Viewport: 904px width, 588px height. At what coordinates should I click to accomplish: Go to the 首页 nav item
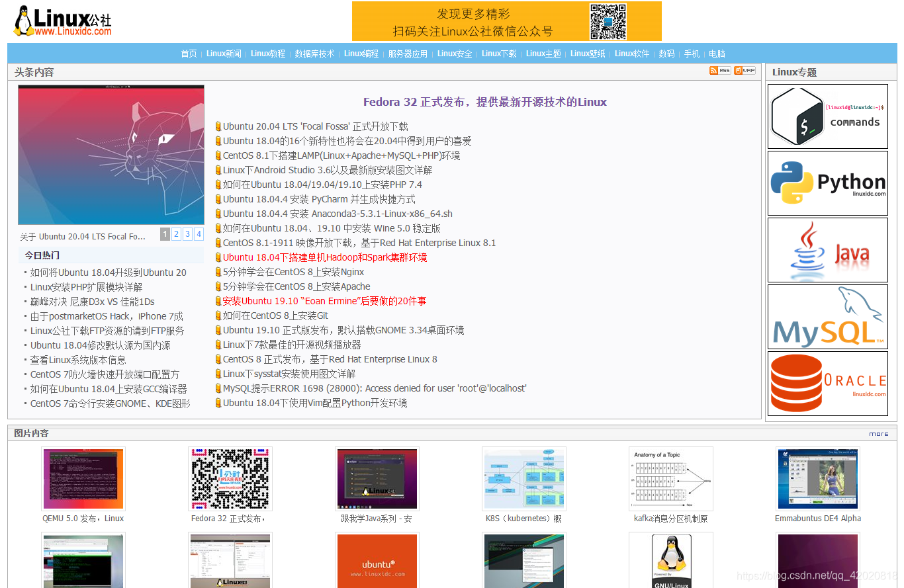click(189, 54)
